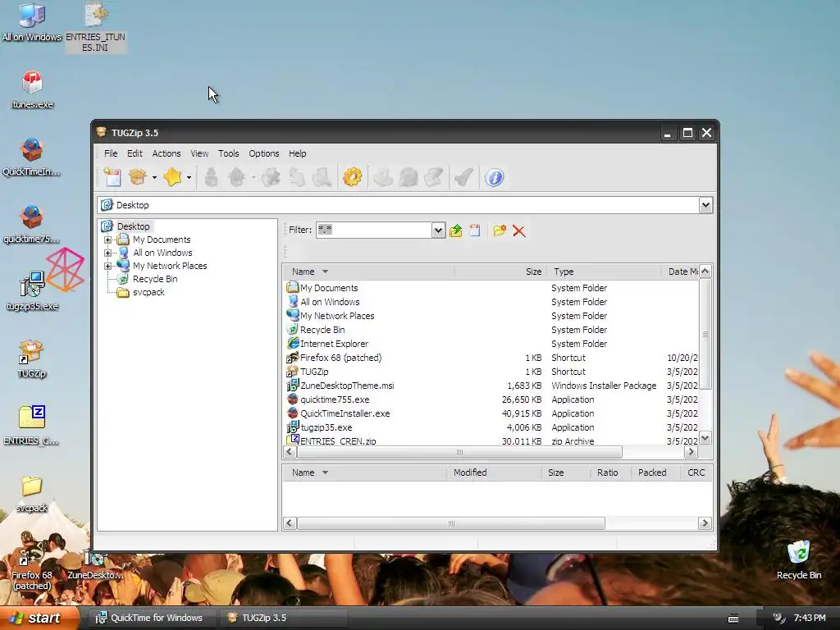The width and height of the screenshot is (840, 630).
Task: Select ENTRIES_CREN.zip in the file list
Action: click(x=337, y=441)
